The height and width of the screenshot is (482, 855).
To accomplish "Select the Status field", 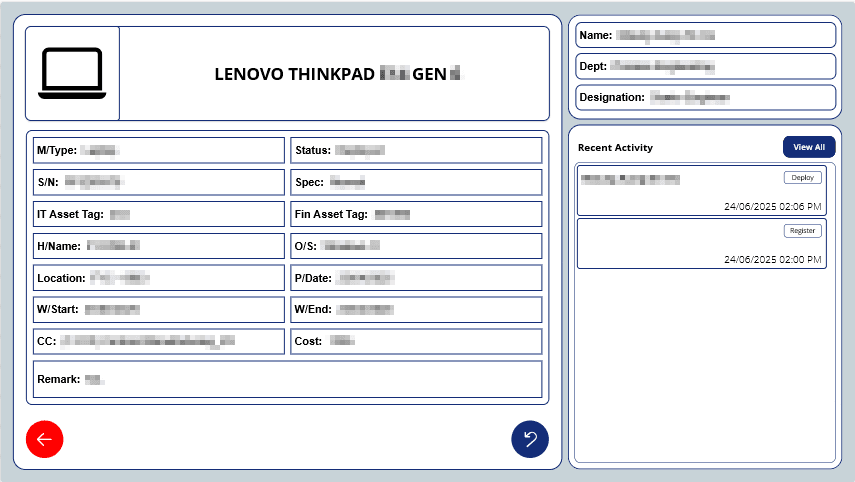I will click(416, 151).
